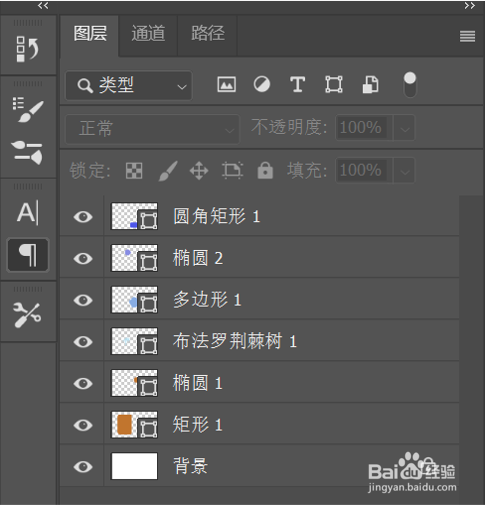Hide the 椭圆 2 layer

point(83,259)
